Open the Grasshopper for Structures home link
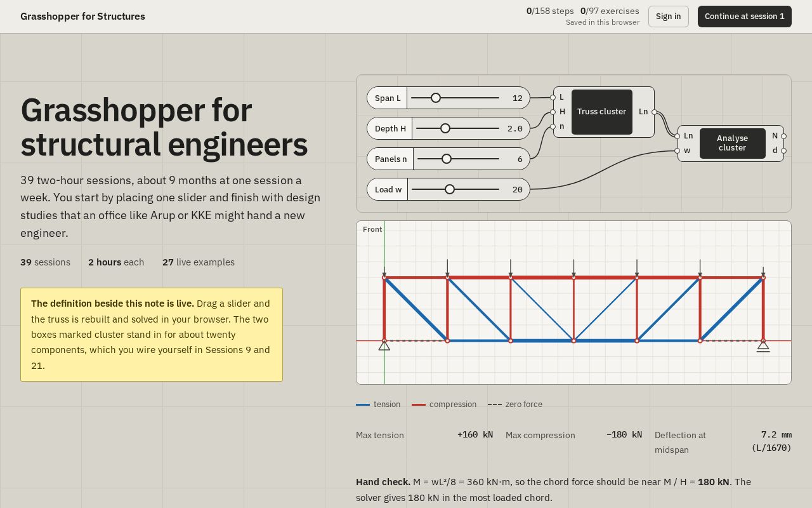The width and height of the screenshot is (812, 508). pyautogui.click(x=82, y=17)
